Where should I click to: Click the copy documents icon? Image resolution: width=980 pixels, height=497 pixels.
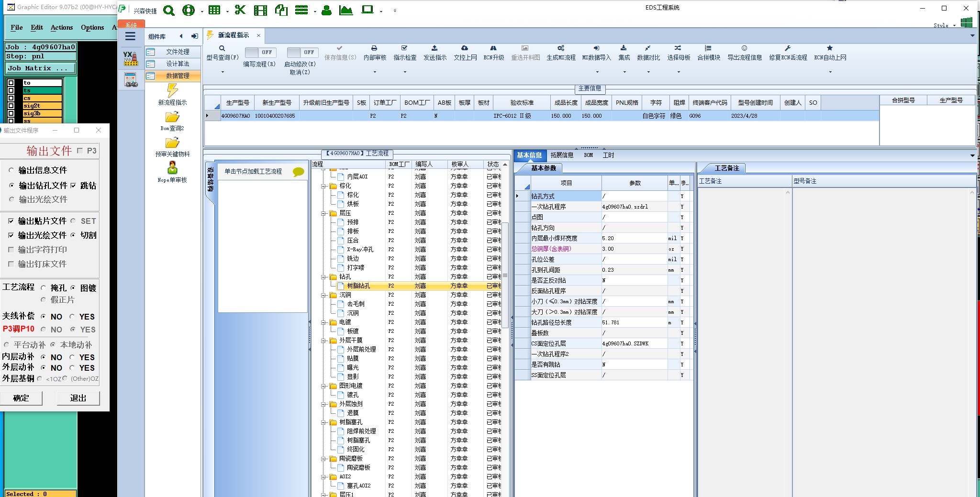281,10
